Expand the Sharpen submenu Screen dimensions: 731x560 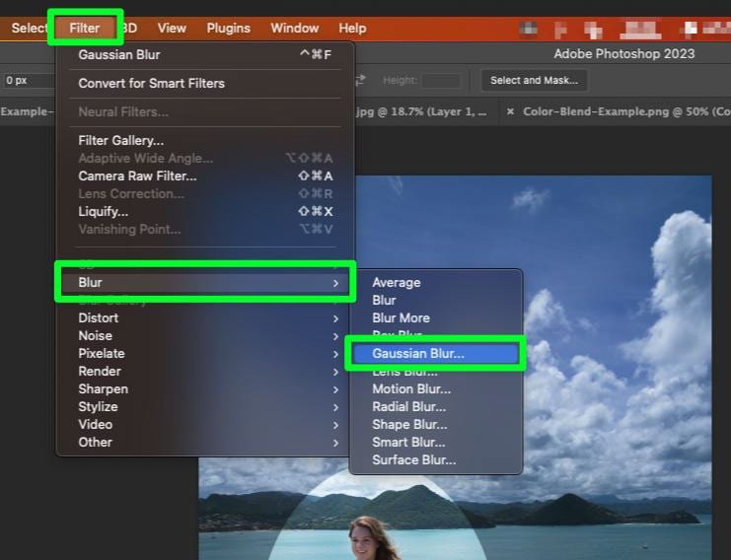tap(205, 388)
